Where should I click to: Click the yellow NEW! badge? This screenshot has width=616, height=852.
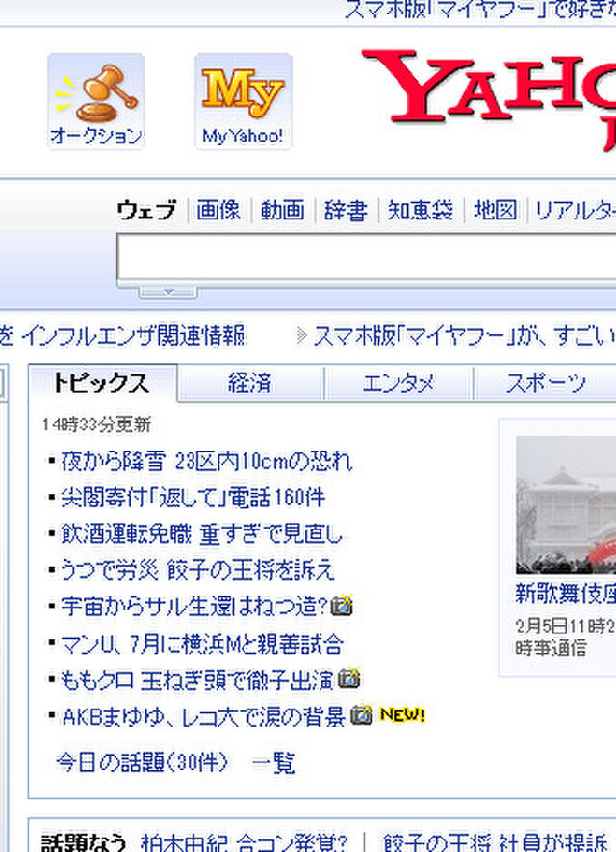coord(402,715)
